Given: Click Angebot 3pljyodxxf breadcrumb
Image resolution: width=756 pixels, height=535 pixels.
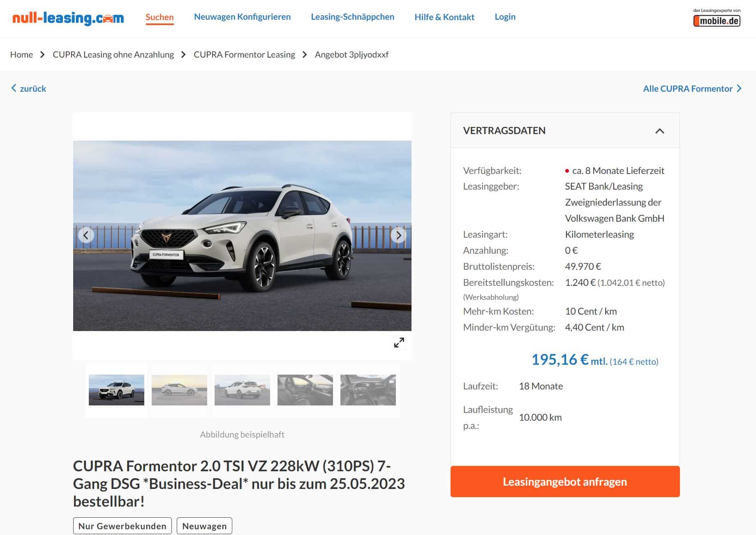Looking at the screenshot, I should click(x=351, y=54).
